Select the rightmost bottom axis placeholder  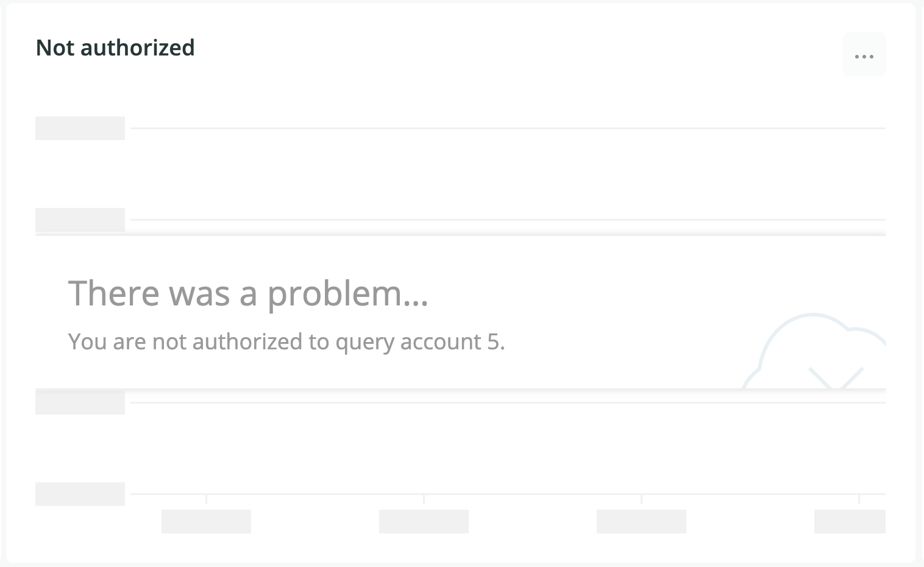pos(849,521)
